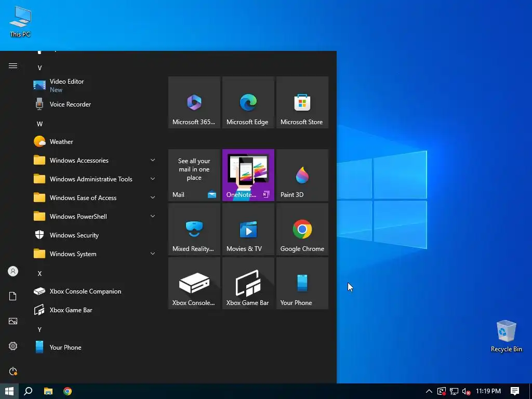Open Settings gear in Start sidebar
The height and width of the screenshot is (399, 532).
[13, 346]
